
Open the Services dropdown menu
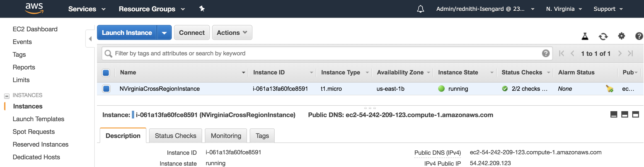click(x=87, y=9)
